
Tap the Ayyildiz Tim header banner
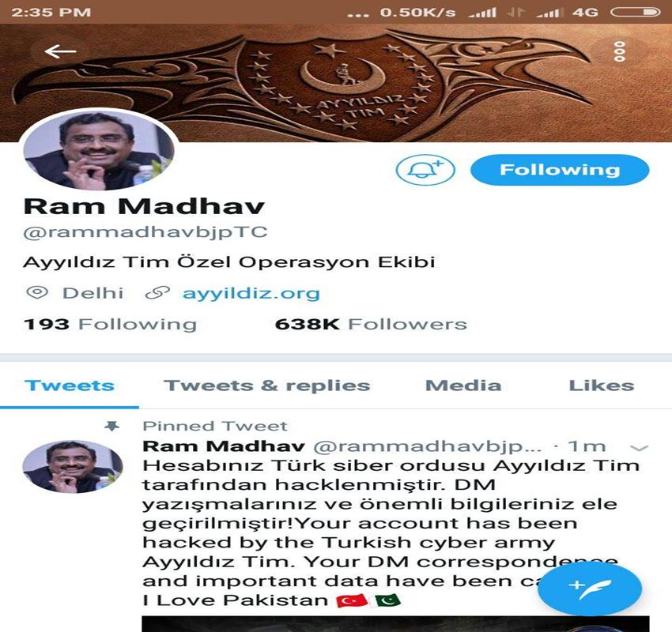[x=336, y=81]
